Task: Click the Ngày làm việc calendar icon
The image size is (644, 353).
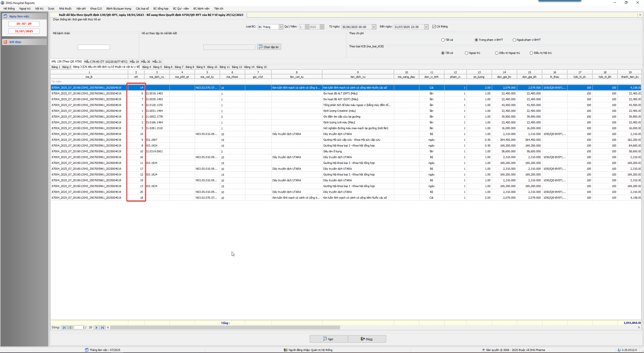Action: 5,16
